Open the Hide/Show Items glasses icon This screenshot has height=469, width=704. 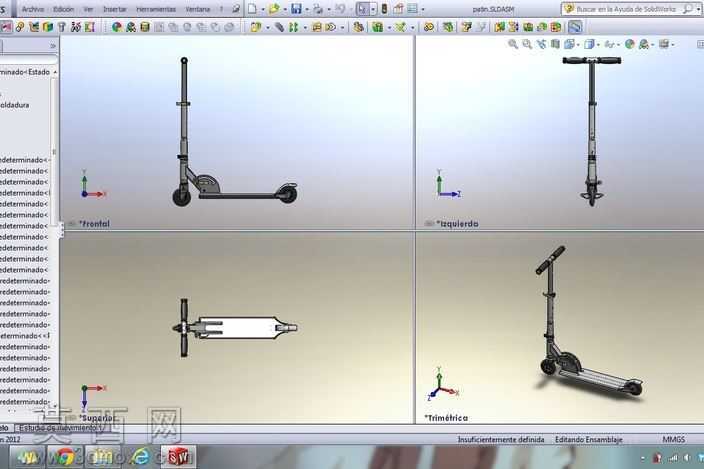click(609, 44)
